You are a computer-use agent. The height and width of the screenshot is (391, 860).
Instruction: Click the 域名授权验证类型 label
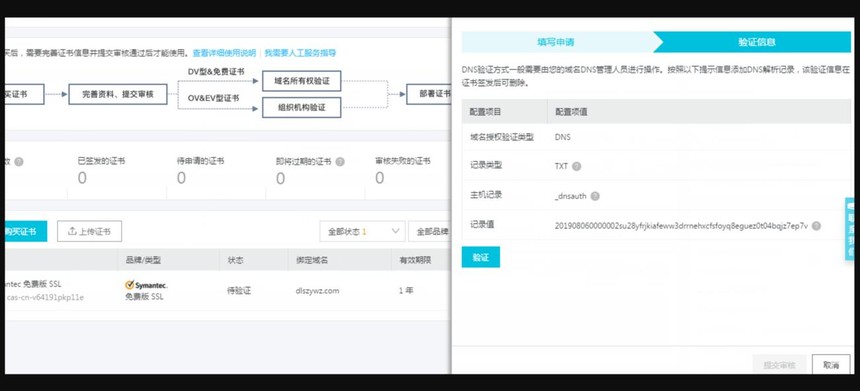pyautogui.click(x=502, y=137)
